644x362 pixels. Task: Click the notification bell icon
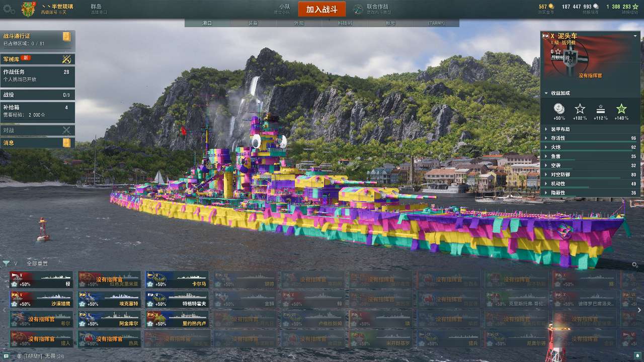pyautogui.click(x=637, y=355)
